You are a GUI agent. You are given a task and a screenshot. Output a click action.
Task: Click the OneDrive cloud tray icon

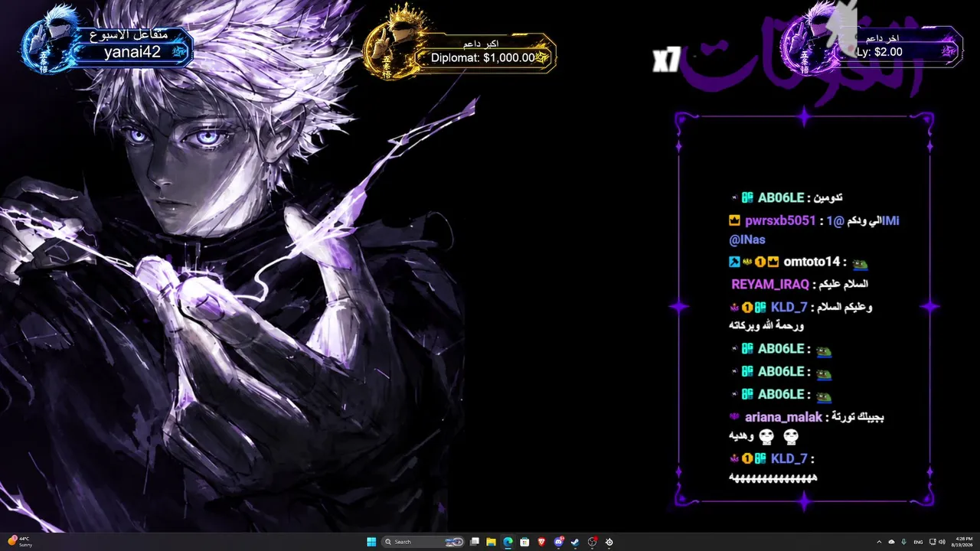(x=891, y=542)
